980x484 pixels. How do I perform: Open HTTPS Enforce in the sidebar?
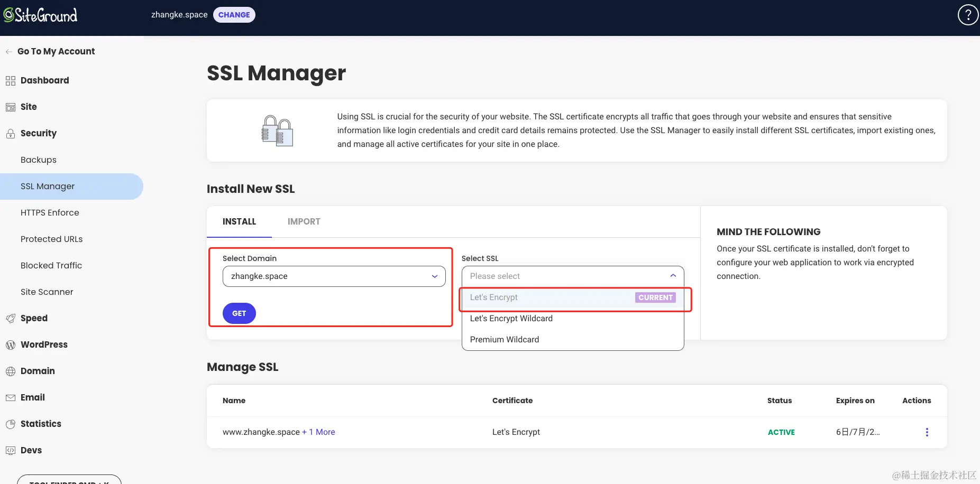(x=50, y=212)
